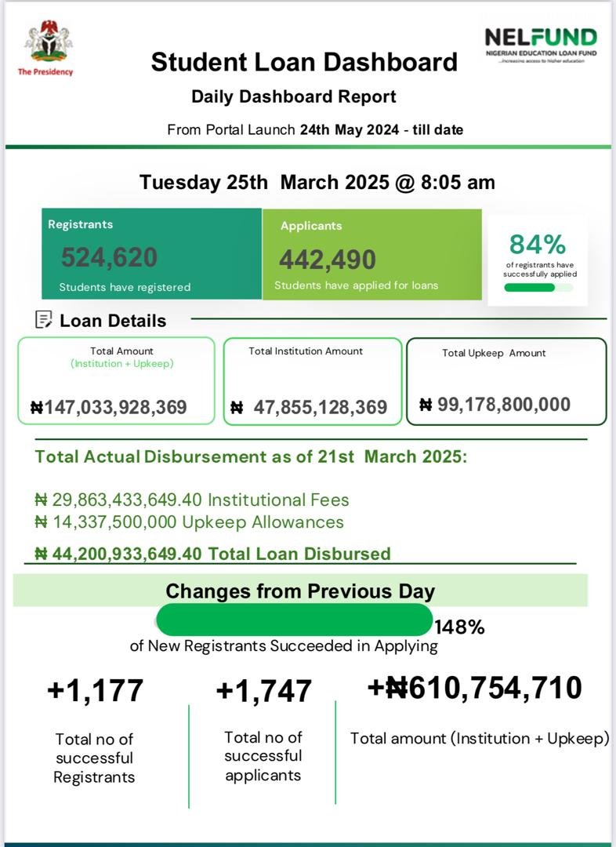Viewport: 616px width, 847px height.
Task: Select the Registrants card showing 524,620
Action: pos(152,254)
